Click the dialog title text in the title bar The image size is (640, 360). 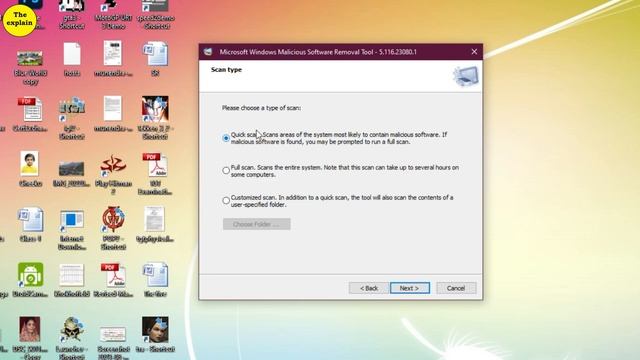click(x=318, y=52)
